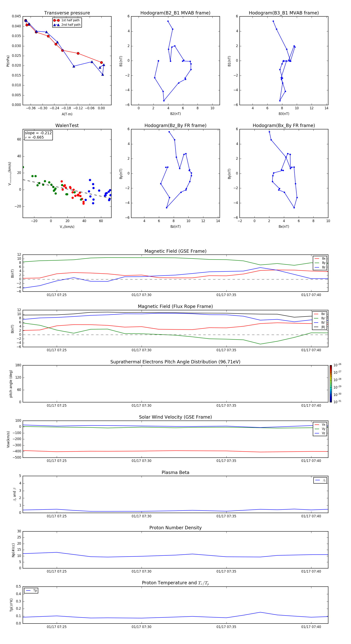Viewport: 351px width, 644px height.
Task: Click the 'Hodogram(B2_B1 MVAB frame)' title
Action: pos(175,13)
